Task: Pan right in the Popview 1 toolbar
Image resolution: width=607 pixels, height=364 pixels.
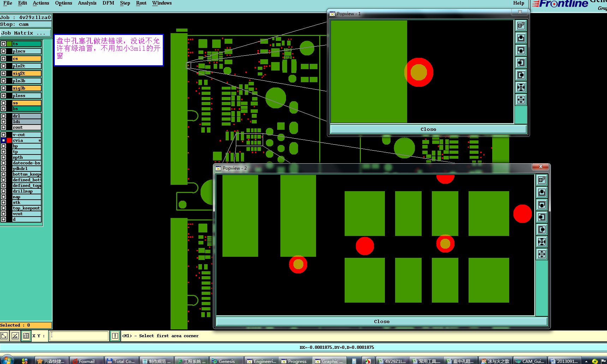Action: (x=521, y=75)
